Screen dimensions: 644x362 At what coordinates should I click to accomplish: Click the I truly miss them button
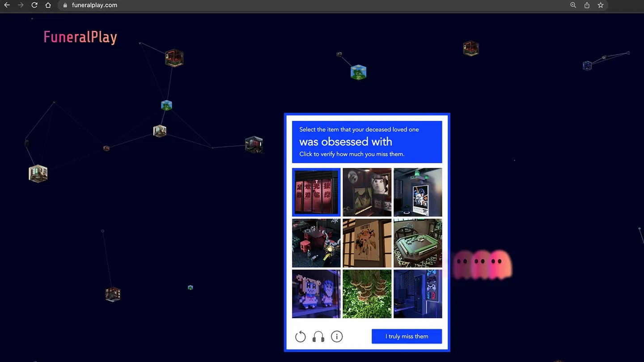[x=407, y=336]
